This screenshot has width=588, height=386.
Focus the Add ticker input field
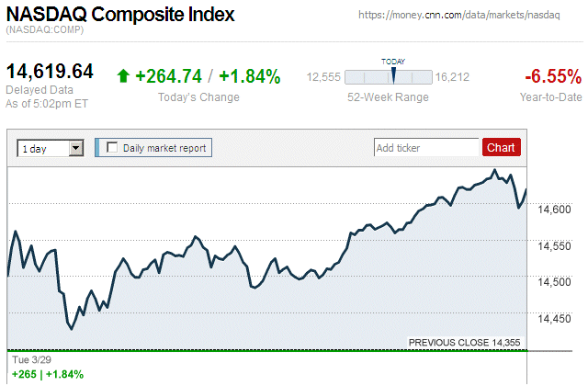pyautogui.click(x=426, y=147)
